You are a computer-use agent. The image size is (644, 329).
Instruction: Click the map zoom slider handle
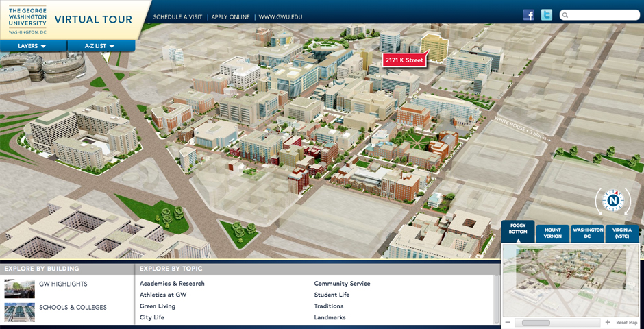point(536,323)
